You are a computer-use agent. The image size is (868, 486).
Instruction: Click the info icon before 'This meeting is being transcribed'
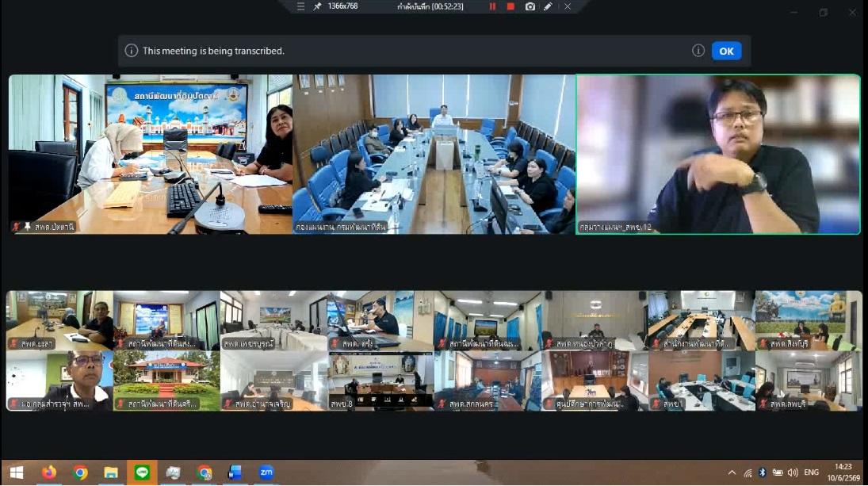[132, 51]
